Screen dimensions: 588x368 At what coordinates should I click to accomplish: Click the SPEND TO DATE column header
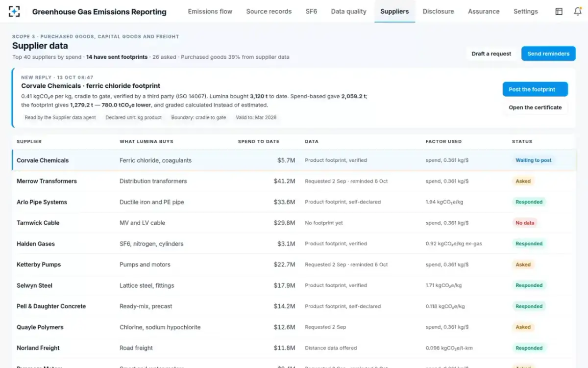coord(259,141)
